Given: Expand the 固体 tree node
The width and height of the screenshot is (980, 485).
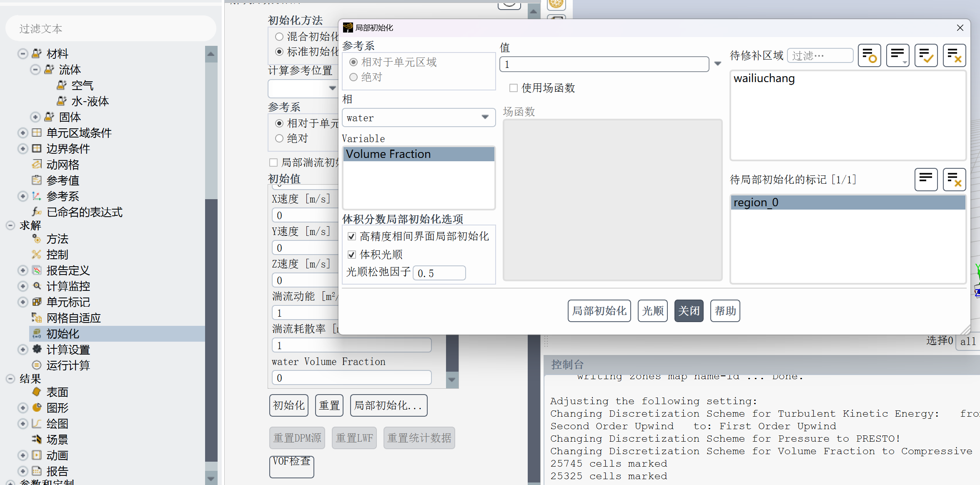Looking at the screenshot, I should (35, 117).
